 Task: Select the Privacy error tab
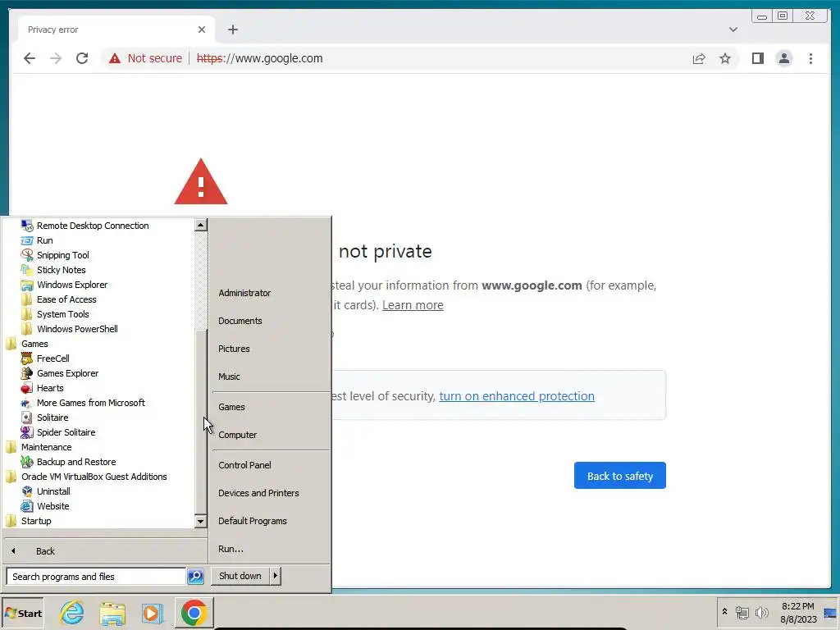click(116, 30)
